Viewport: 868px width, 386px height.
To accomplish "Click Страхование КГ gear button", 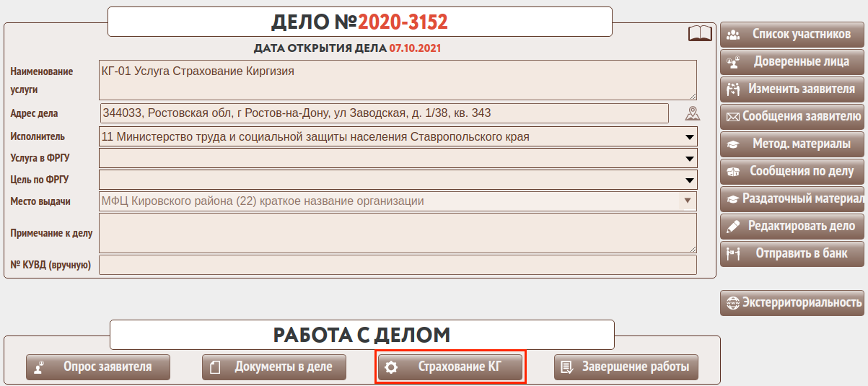I will click(x=450, y=367).
